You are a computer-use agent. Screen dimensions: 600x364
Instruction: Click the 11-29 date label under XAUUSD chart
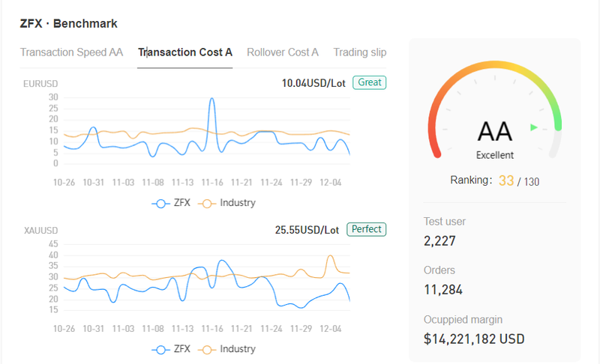point(301,329)
